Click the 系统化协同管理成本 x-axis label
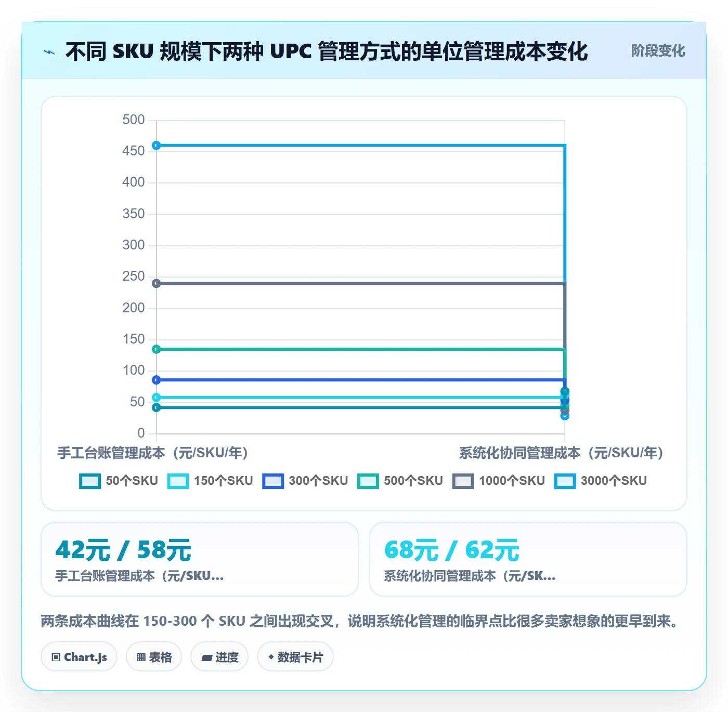Screen dimensions: 728x712 tap(561, 453)
